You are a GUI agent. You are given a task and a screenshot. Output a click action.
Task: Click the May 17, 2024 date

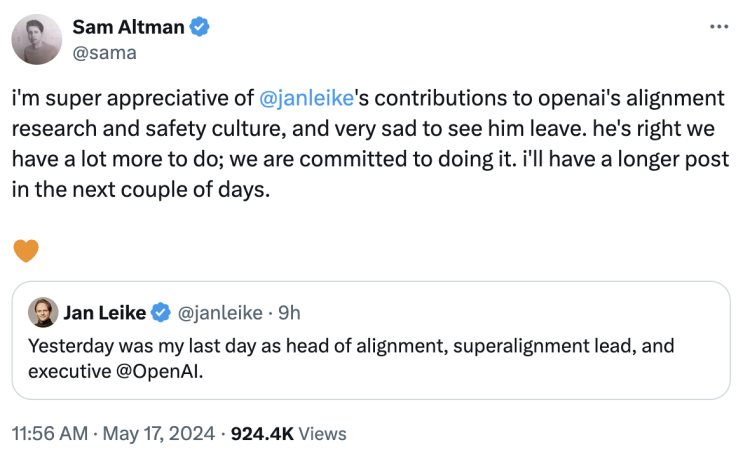(x=159, y=434)
